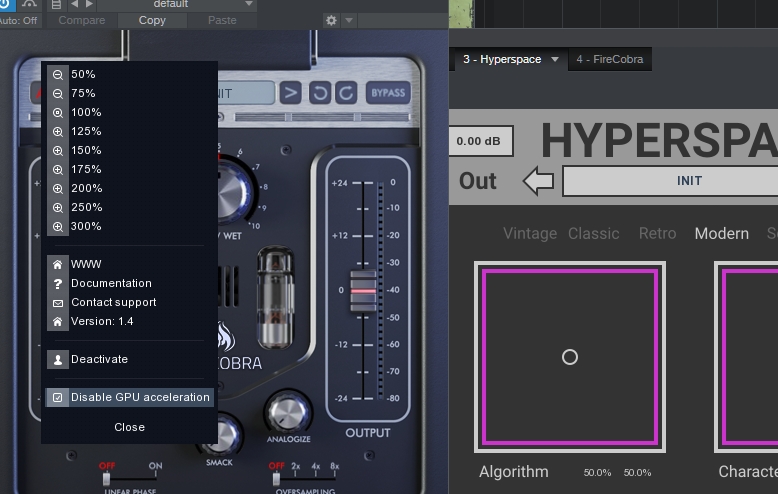Screen dimensions: 778x494
Task: Open the 3 - Hyperspace tab dropdown arrow
Action: click(x=554, y=60)
